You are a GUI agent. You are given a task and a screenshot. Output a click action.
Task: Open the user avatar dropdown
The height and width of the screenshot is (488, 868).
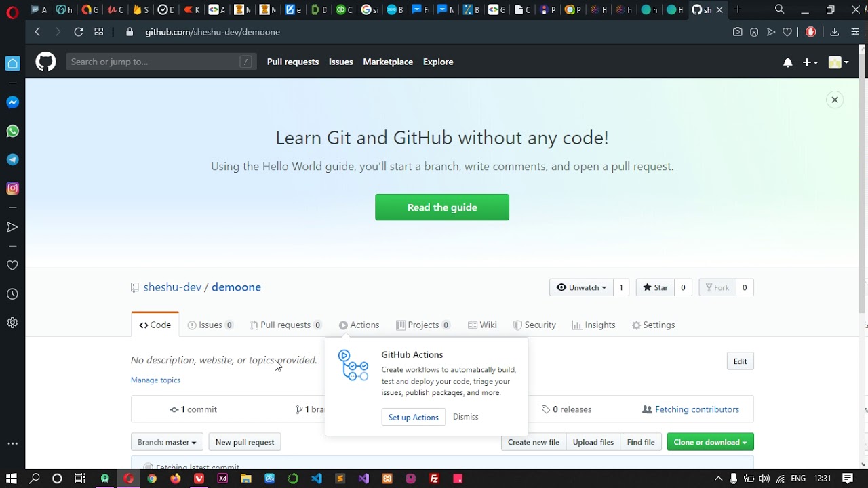tap(839, 62)
